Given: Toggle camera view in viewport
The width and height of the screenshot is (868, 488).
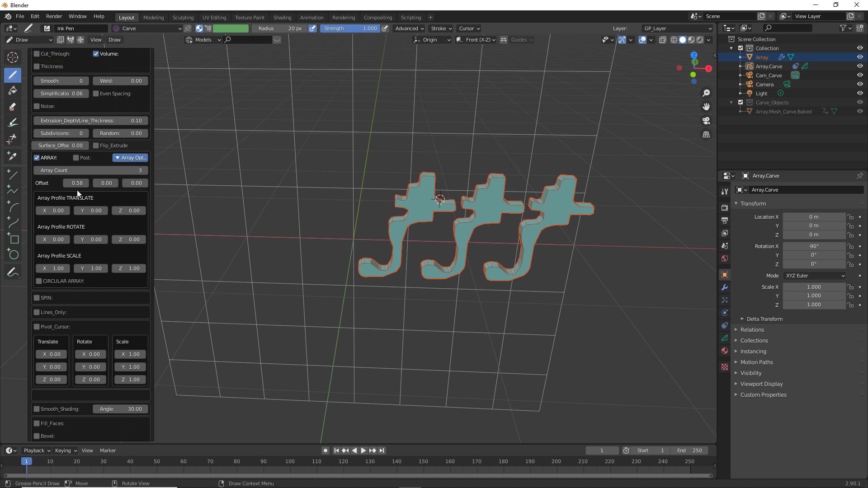Looking at the screenshot, I should (706, 121).
